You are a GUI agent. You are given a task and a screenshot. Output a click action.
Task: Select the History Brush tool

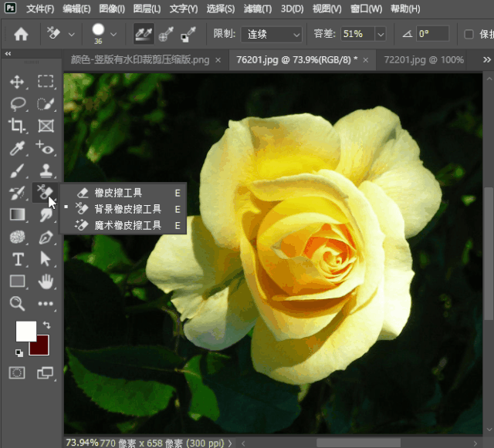tap(17, 193)
